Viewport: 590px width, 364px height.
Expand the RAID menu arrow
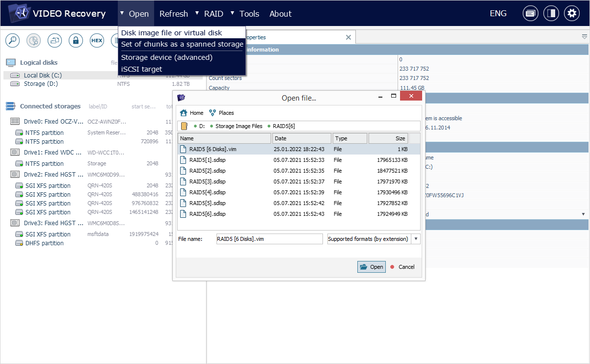[197, 12]
